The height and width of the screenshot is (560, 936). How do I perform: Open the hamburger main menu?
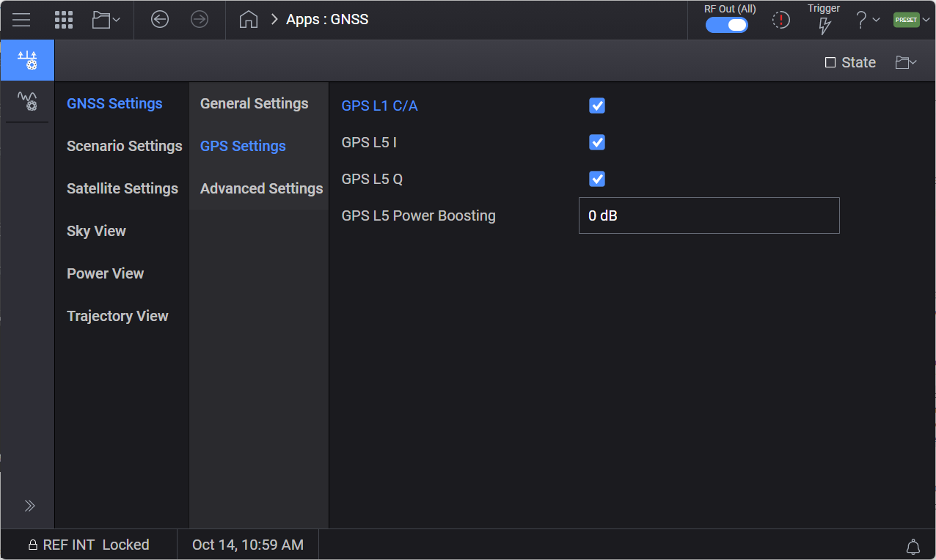21,20
